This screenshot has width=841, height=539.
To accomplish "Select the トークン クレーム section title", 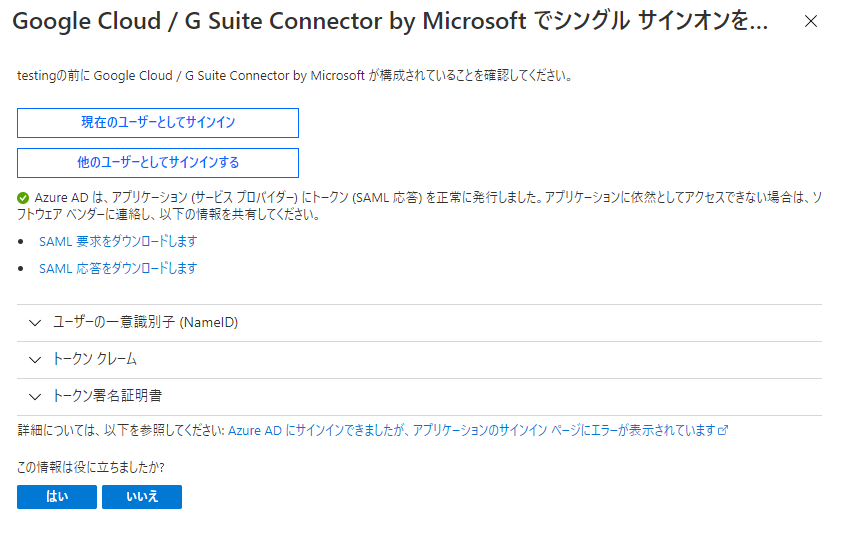I will click(x=95, y=359).
